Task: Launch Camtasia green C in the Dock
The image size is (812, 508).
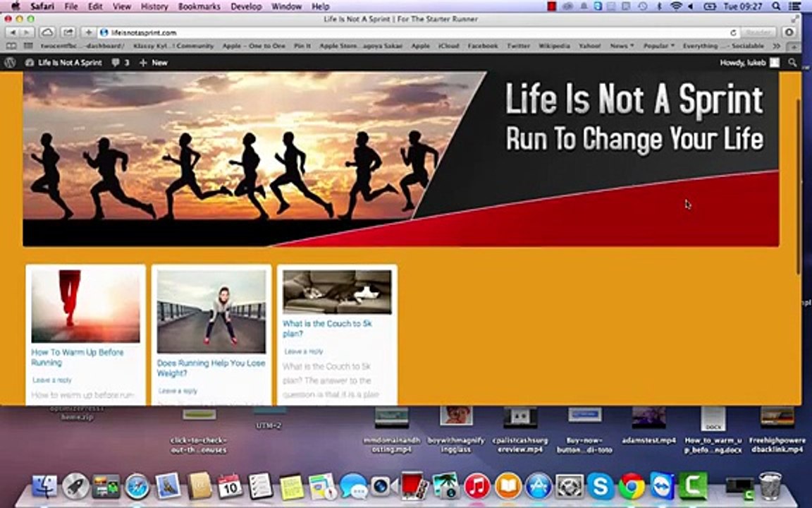Action: 694,485
